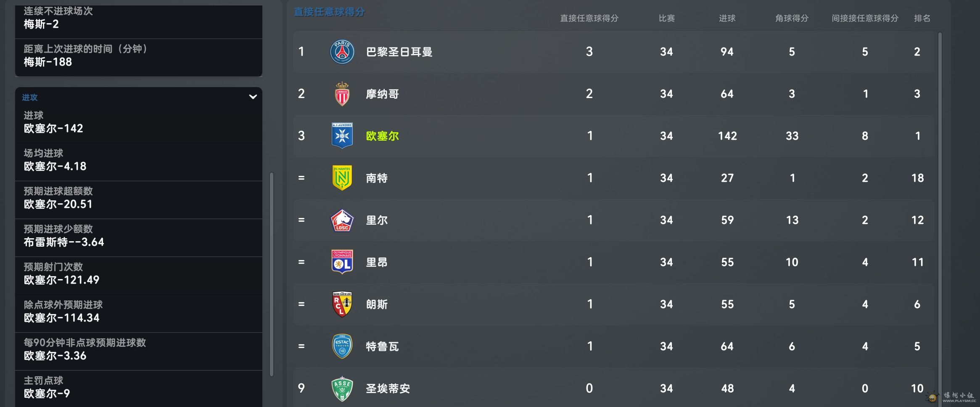Click the ESTAC Troyes club crest
The image size is (980, 407).
pyautogui.click(x=342, y=346)
